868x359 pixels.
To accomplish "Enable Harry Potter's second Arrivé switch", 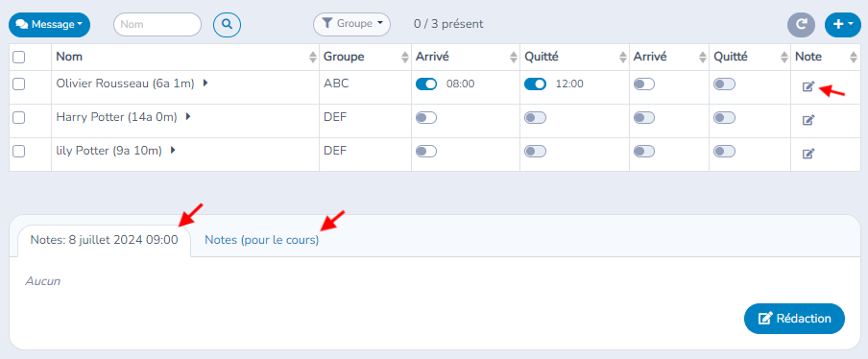I will 644,118.
